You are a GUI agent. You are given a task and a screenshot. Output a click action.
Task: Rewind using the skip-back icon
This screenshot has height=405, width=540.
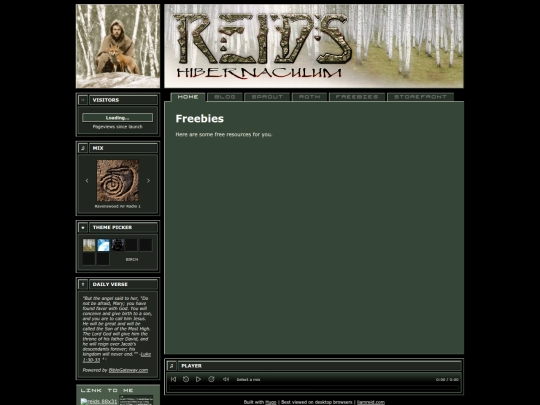(186, 379)
